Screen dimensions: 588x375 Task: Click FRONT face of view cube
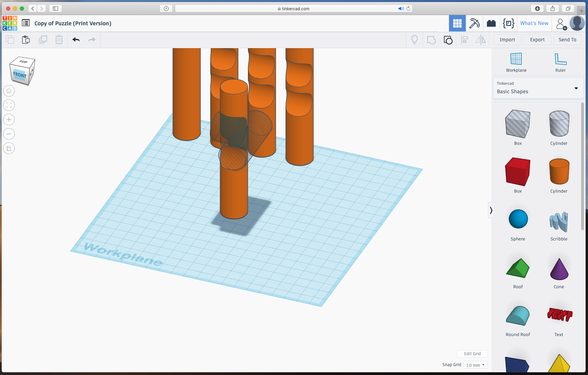click(x=19, y=75)
